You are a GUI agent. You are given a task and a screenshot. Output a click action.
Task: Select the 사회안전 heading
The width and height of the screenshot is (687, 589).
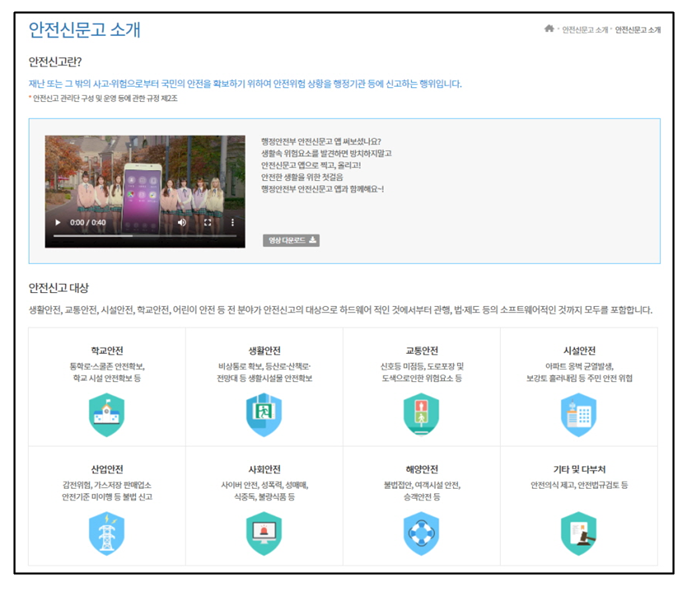264,469
